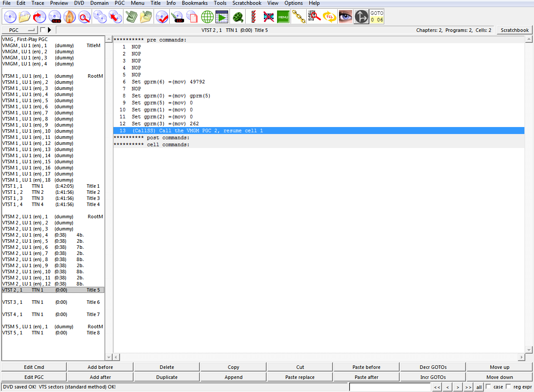Viewport: 534px width, 392px height.
Task: Click the Edit PGC button
Action: (34, 377)
